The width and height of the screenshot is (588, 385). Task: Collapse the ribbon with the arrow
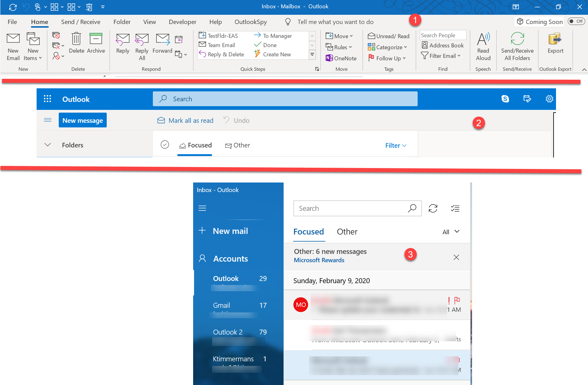click(x=584, y=70)
